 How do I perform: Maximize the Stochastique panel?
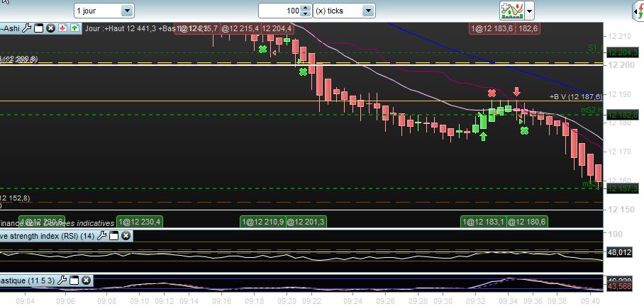pos(74,280)
